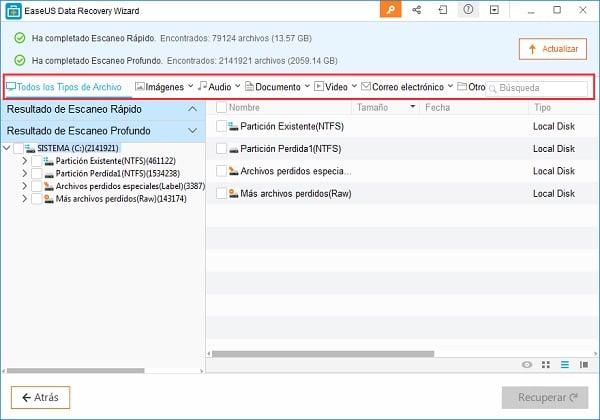Expand Archivos perdidos especiales(Label) tree node

click(x=24, y=186)
